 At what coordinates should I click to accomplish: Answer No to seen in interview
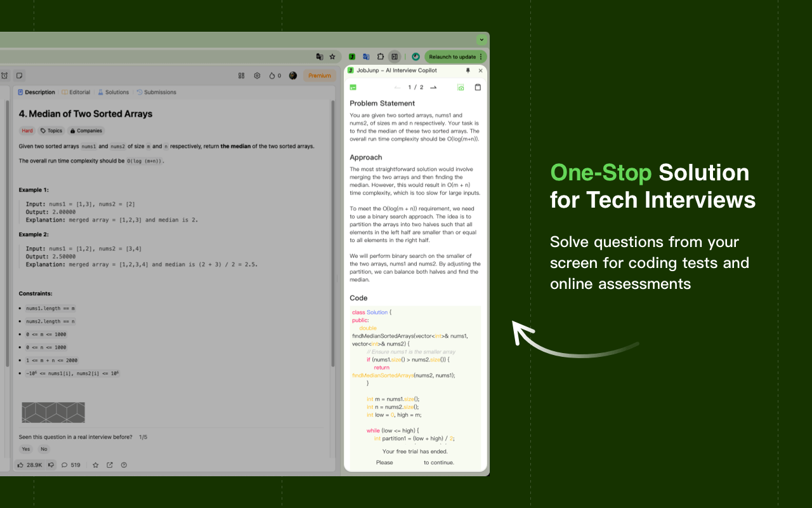point(44,449)
